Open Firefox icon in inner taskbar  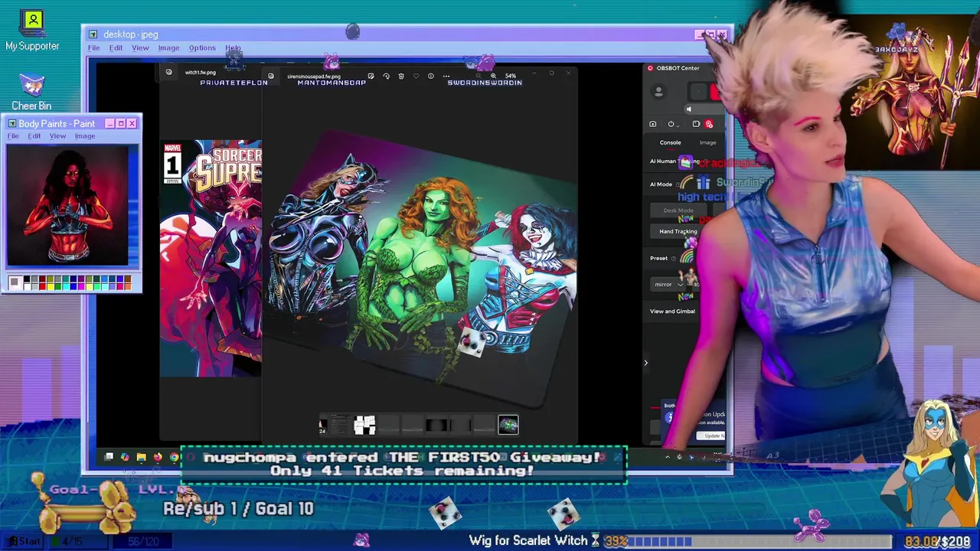(x=158, y=457)
